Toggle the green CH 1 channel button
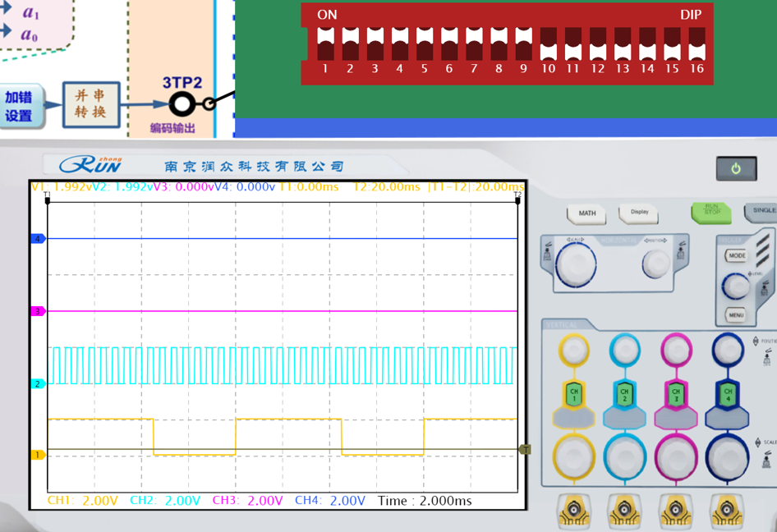This screenshot has width=777, height=532. coord(573,394)
